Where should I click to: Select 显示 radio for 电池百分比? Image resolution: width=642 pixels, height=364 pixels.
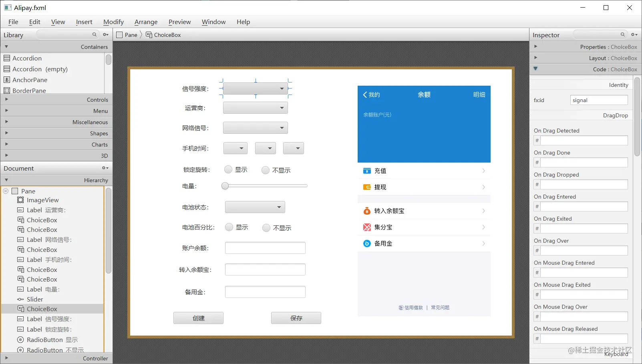point(229,227)
